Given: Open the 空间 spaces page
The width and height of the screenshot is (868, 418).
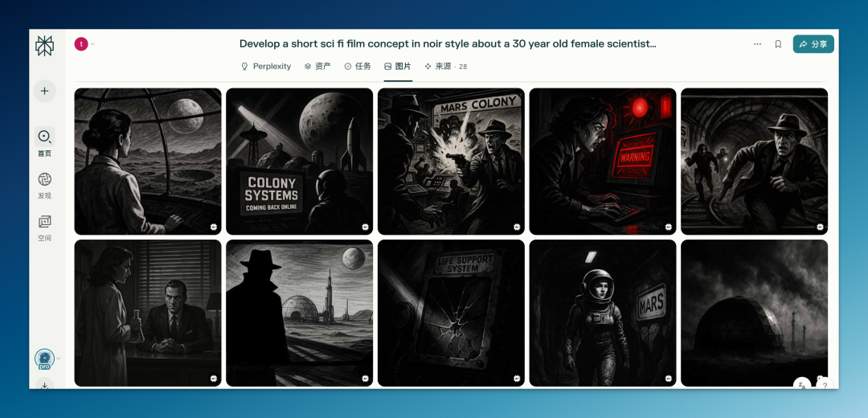Looking at the screenshot, I should coord(44,222).
